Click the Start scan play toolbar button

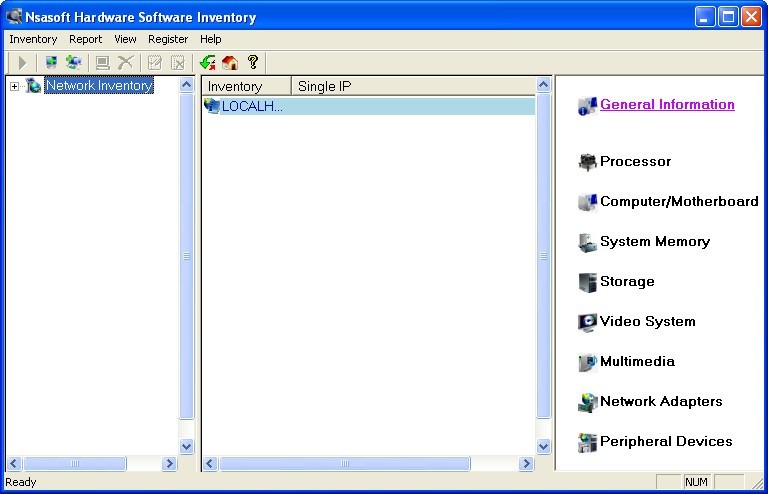22,63
